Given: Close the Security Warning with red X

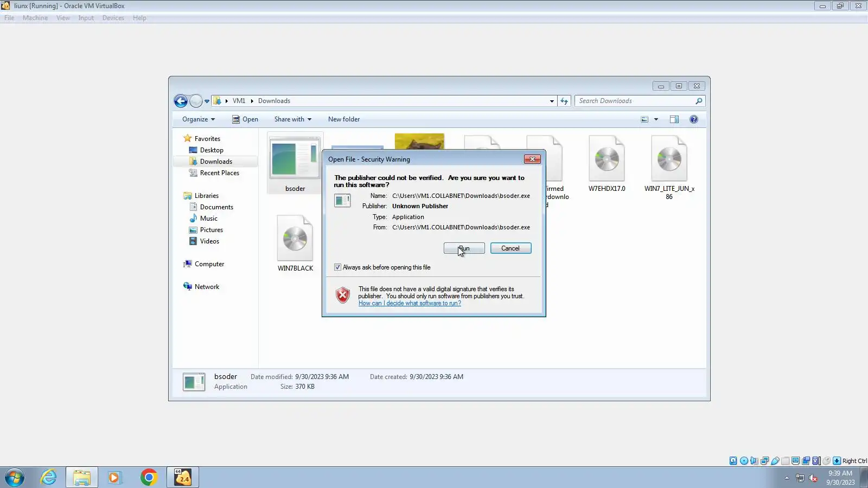Looking at the screenshot, I should 532,159.
